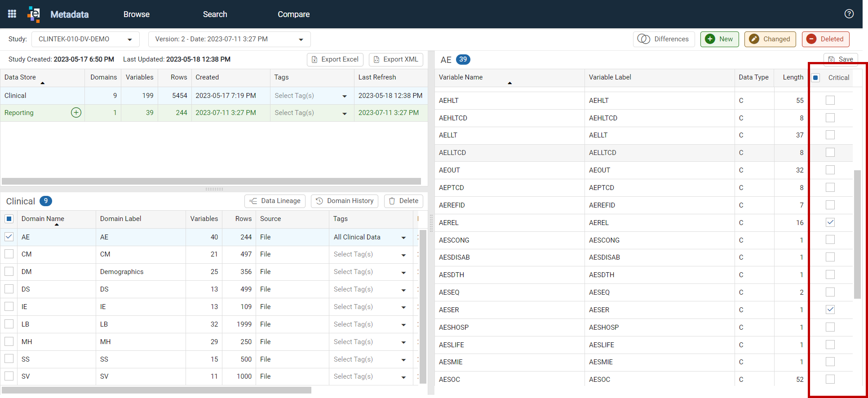The width and height of the screenshot is (868, 398).
Task: Click the Clinical domain count badge 9
Action: [x=45, y=201]
